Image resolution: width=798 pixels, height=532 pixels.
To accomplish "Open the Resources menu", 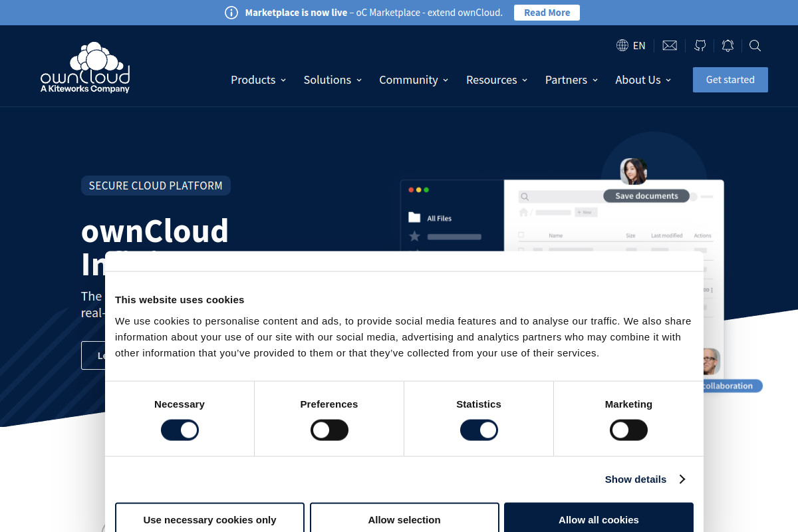I will pos(497,80).
